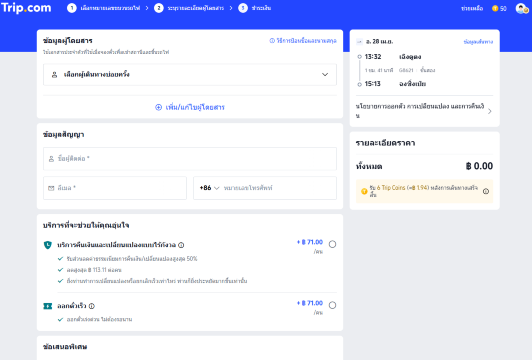532x360 pixels.
Task: Open the help link in top bar
Action: pos(472,8)
